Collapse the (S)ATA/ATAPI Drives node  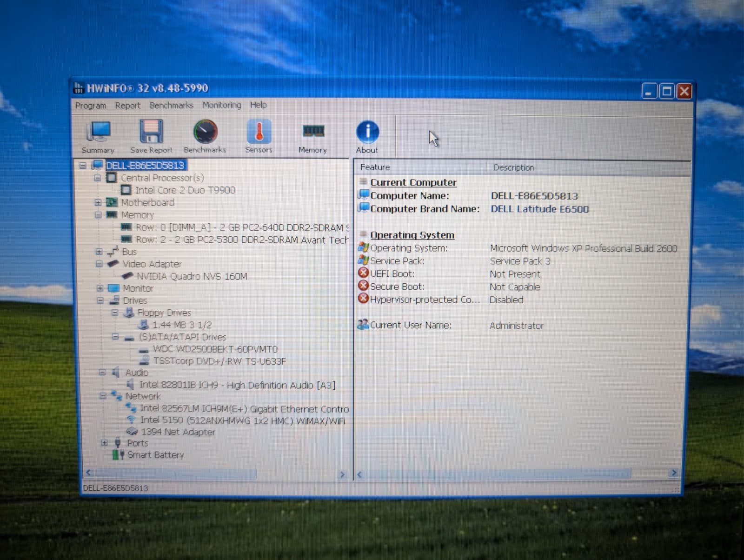(115, 336)
